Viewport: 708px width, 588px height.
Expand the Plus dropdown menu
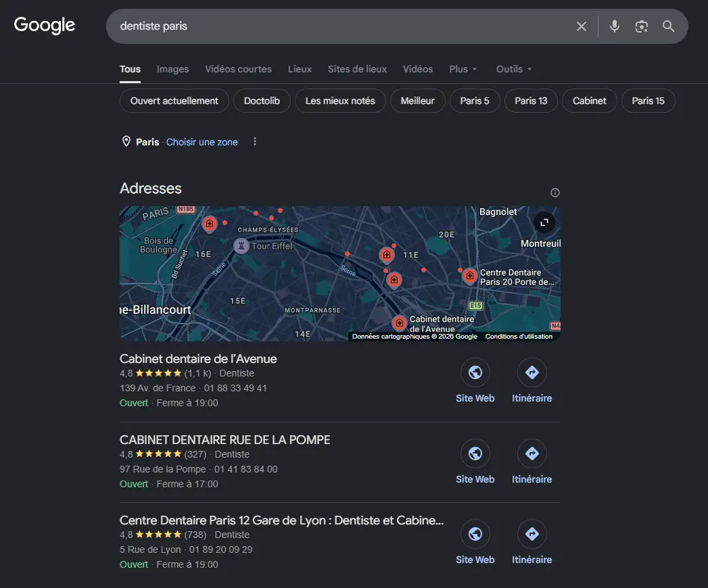click(x=463, y=69)
